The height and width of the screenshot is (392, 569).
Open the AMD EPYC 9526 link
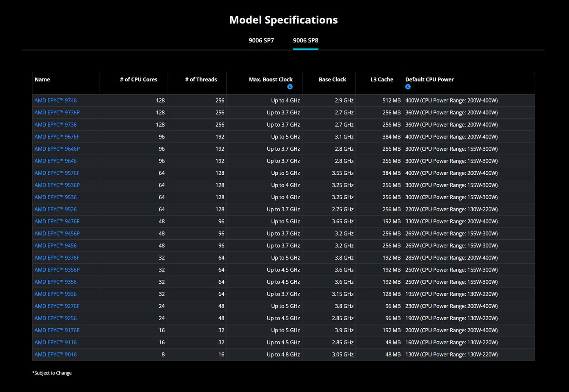[56, 209]
